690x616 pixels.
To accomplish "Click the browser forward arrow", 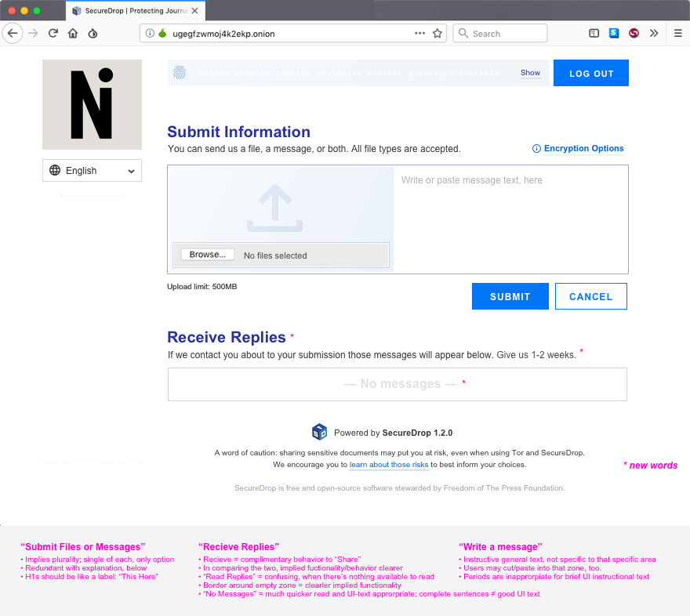I will [x=33, y=34].
